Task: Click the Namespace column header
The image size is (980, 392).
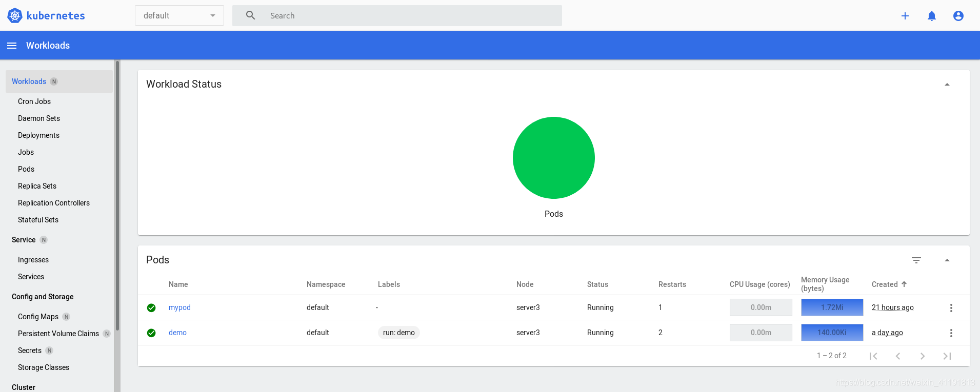Action: point(326,284)
